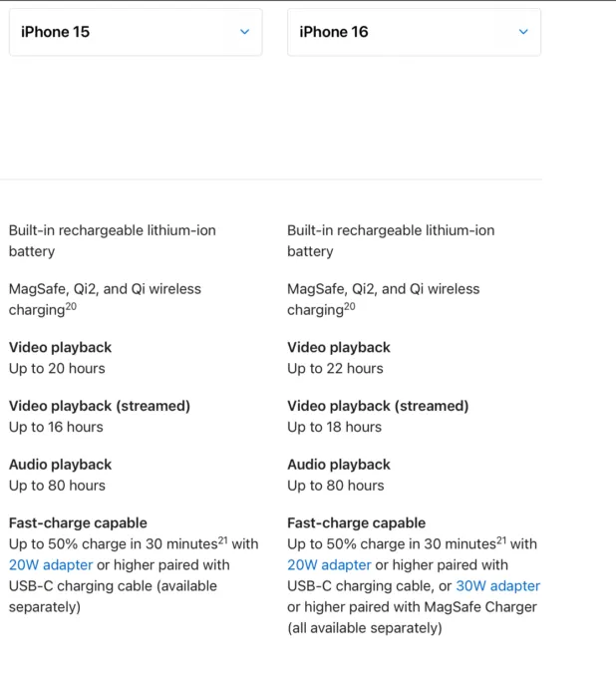Click the chevron icon beside iPhone 16
This screenshot has height=678, width=616.
pyautogui.click(x=523, y=32)
